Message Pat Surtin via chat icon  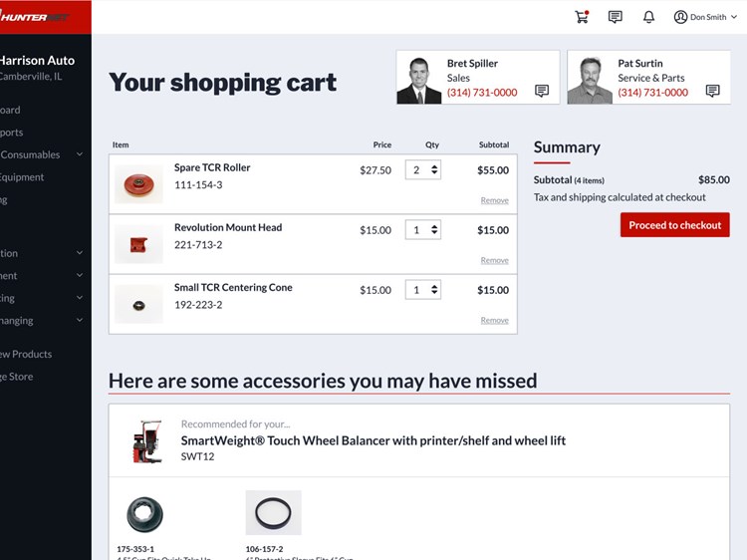click(712, 91)
